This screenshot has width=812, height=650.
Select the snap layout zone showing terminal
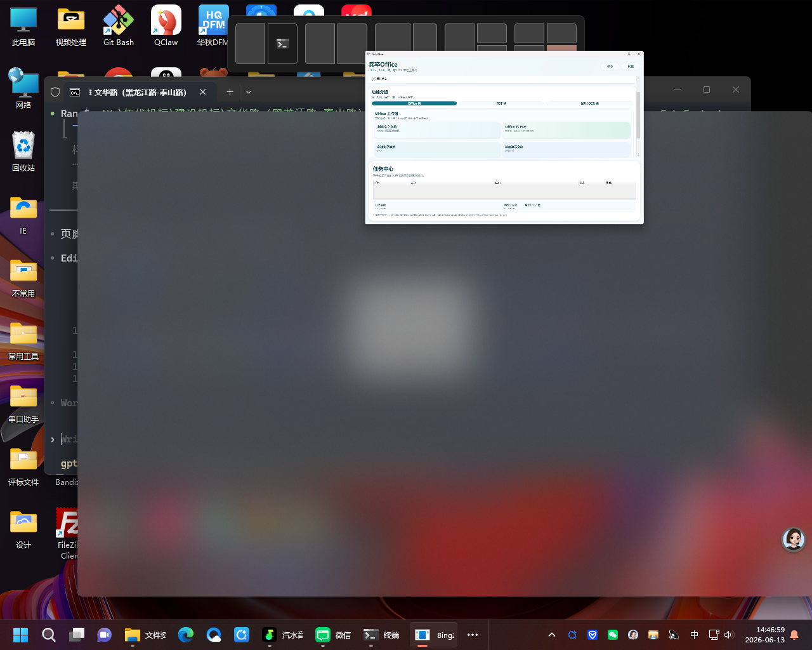(x=282, y=44)
